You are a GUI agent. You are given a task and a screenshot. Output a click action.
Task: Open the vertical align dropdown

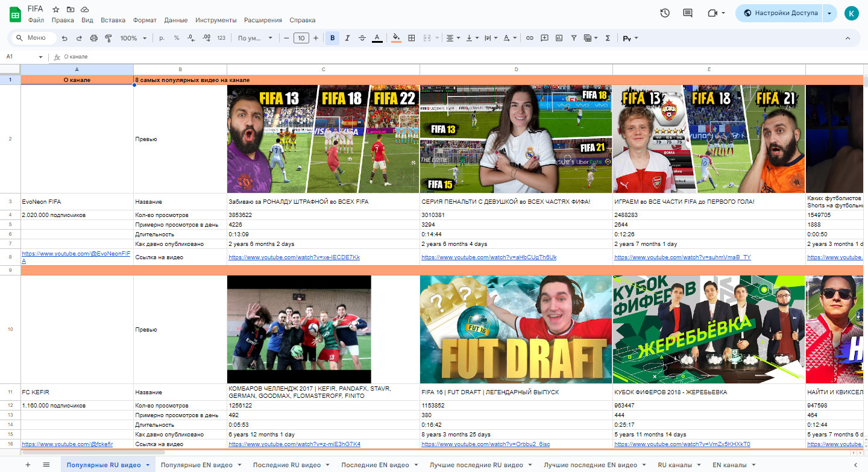471,38
